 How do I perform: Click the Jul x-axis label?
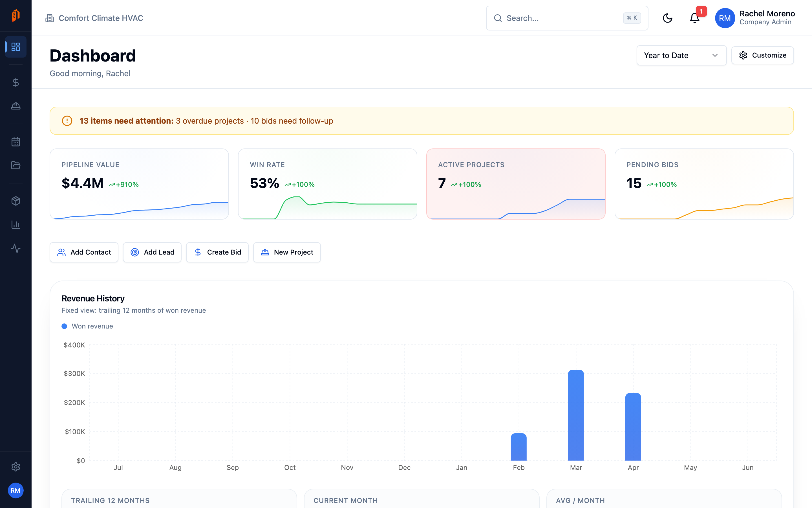pos(118,468)
